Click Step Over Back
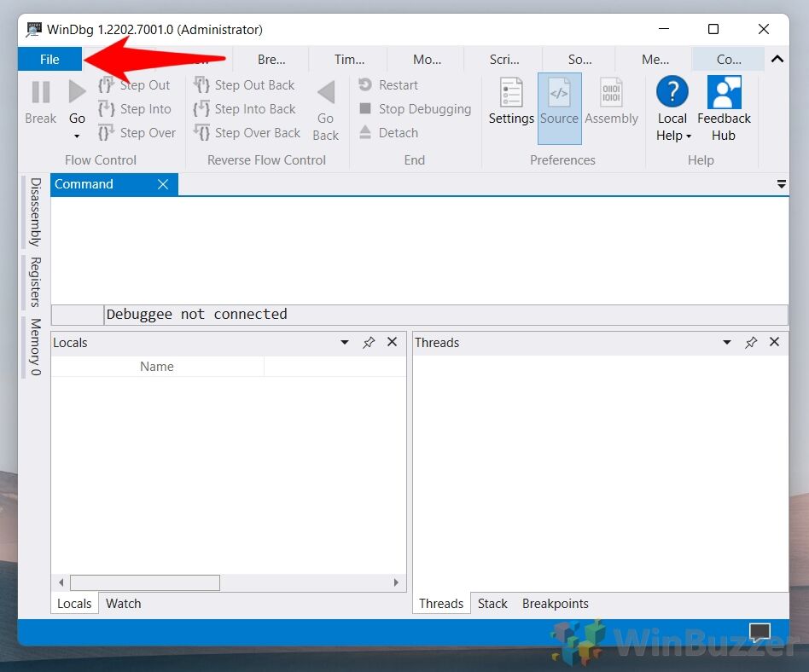The width and height of the screenshot is (809, 672). pos(247,132)
